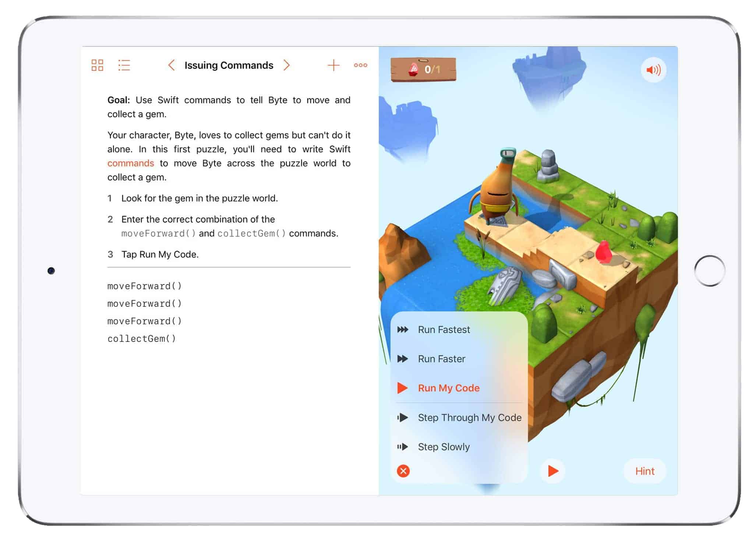The image size is (756, 554).
Task: Close the run menu with red X
Action: coord(403,471)
